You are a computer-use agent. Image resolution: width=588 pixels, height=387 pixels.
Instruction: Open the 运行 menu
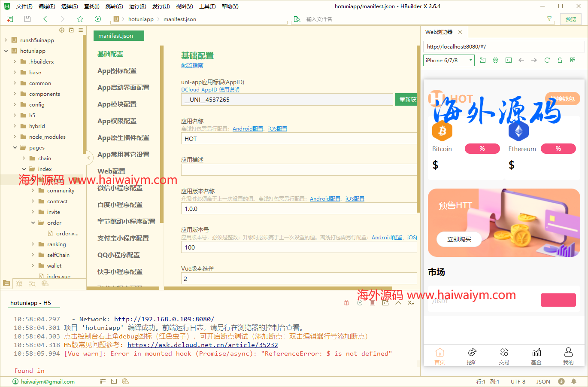click(137, 6)
